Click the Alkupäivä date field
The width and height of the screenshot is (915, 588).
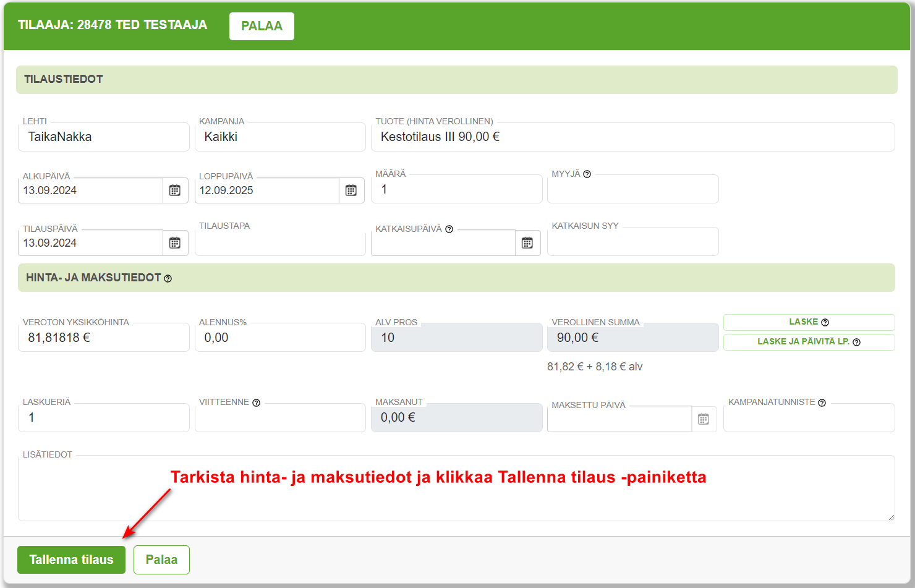click(90, 190)
